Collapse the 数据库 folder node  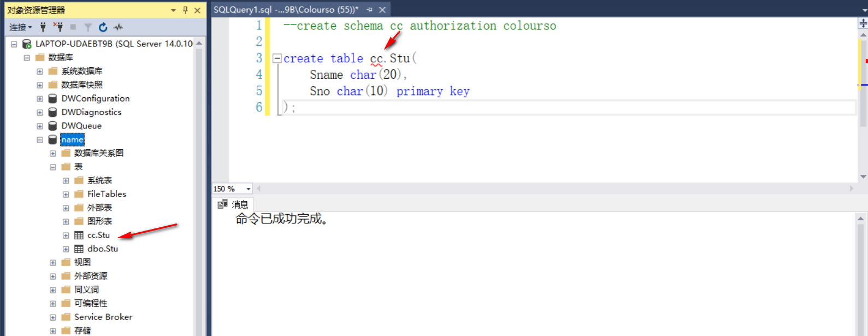[27, 57]
